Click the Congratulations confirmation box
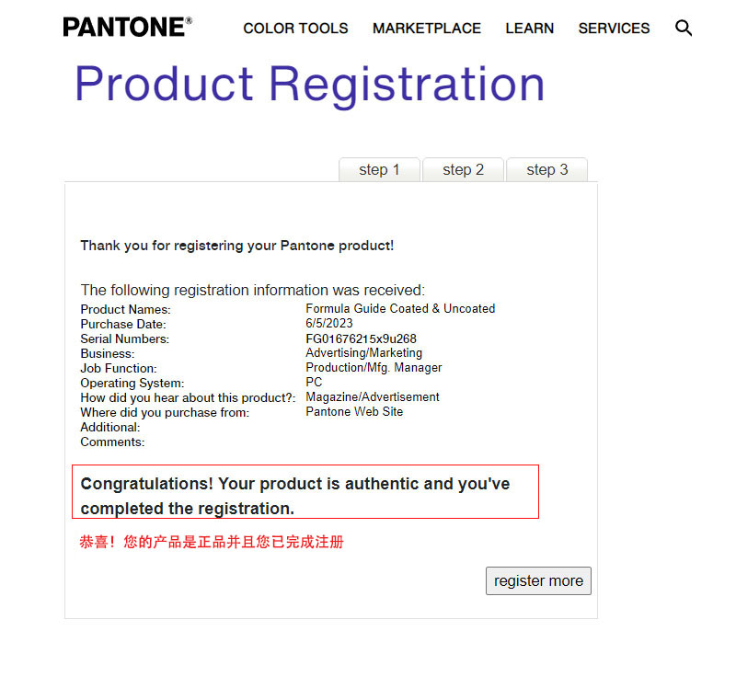This screenshot has height=700, width=736. [305, 492]
